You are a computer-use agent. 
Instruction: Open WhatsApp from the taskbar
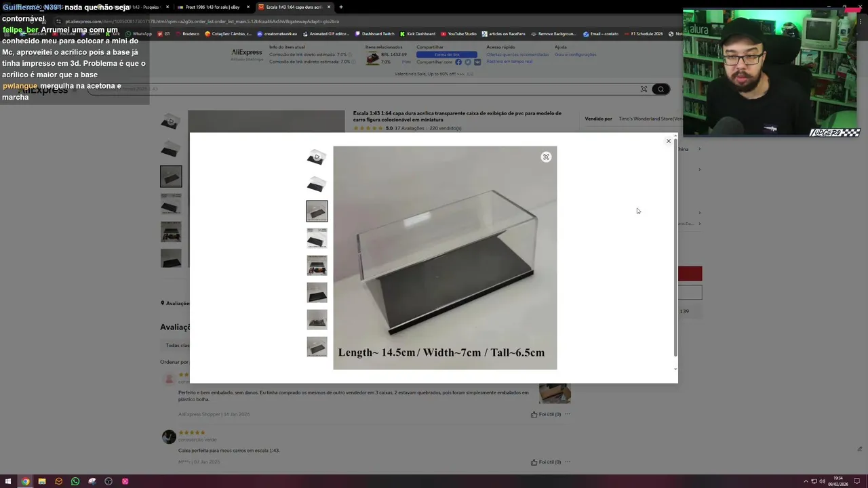click(x=75, y=481)
